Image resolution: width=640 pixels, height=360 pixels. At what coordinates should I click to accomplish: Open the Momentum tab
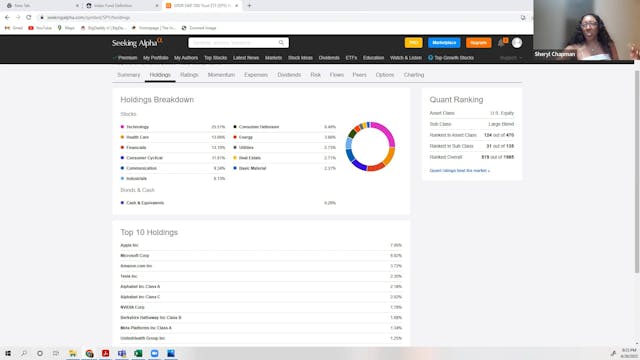coord(221,75)
